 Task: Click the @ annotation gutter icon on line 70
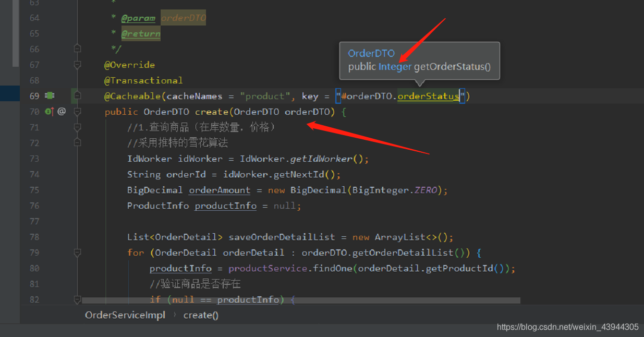pos(62,111)
